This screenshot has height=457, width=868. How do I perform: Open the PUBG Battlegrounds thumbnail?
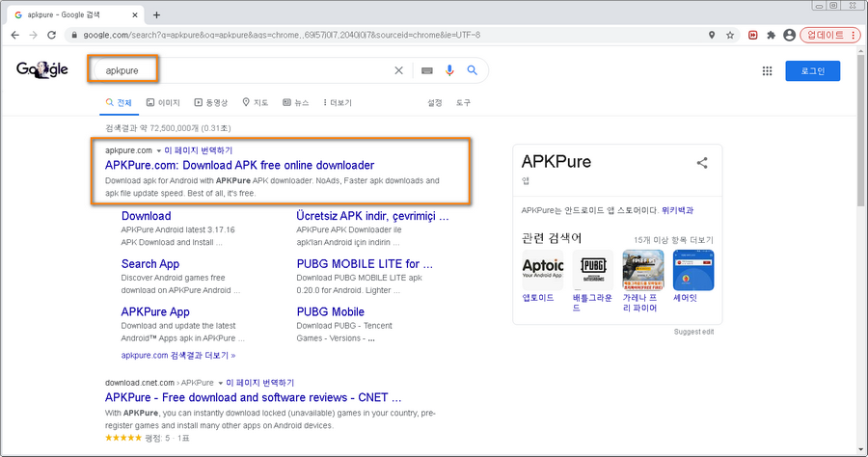(593, 270)
